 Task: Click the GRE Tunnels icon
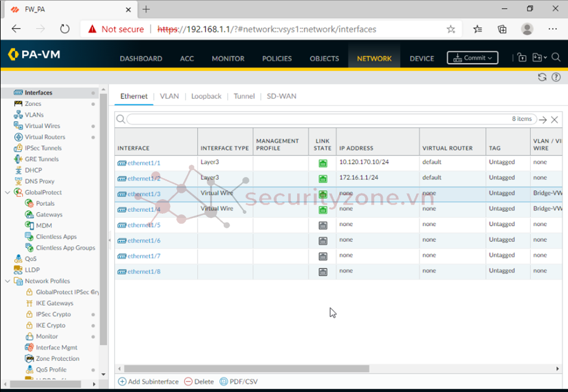18,159
